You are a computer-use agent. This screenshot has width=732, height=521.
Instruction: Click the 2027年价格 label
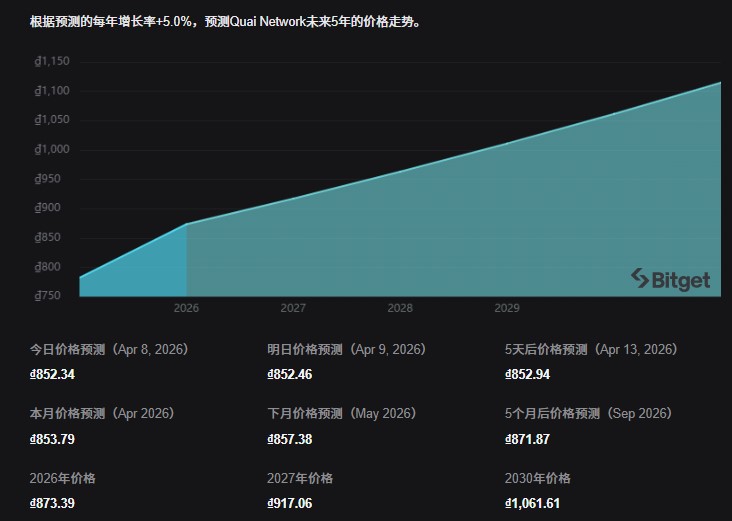(300, 479)
